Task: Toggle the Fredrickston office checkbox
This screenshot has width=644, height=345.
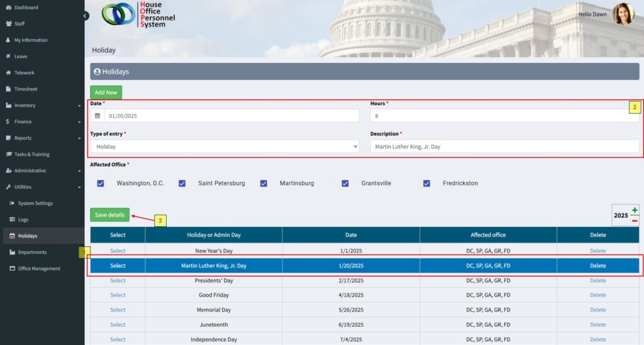Action: point(426,183)
